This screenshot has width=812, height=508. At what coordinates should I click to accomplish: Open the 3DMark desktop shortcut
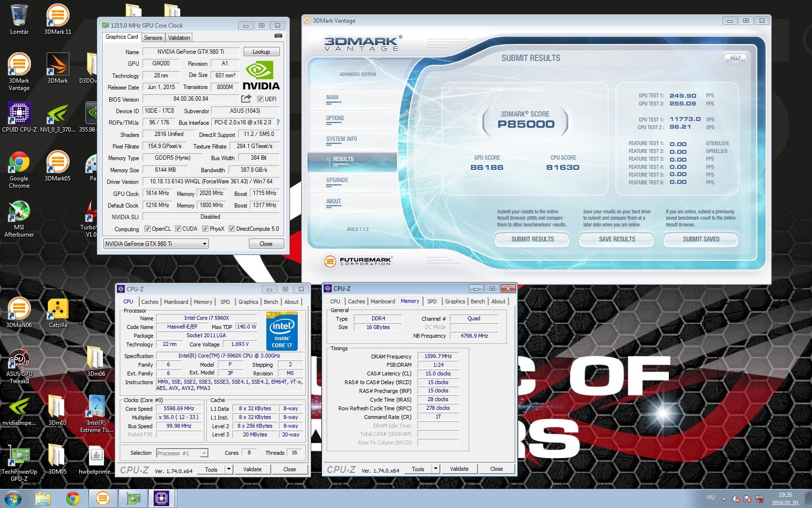(x=58, y=68)
